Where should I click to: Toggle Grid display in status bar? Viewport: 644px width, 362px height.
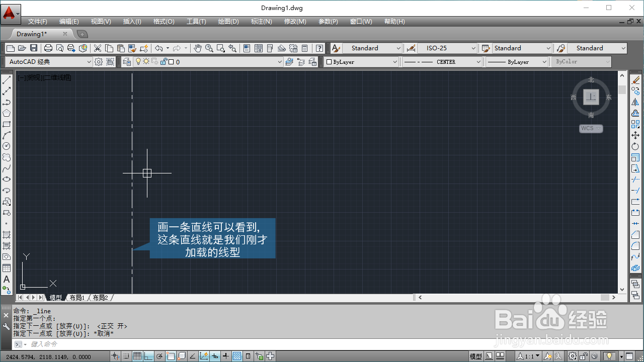(x=137, y=356)
